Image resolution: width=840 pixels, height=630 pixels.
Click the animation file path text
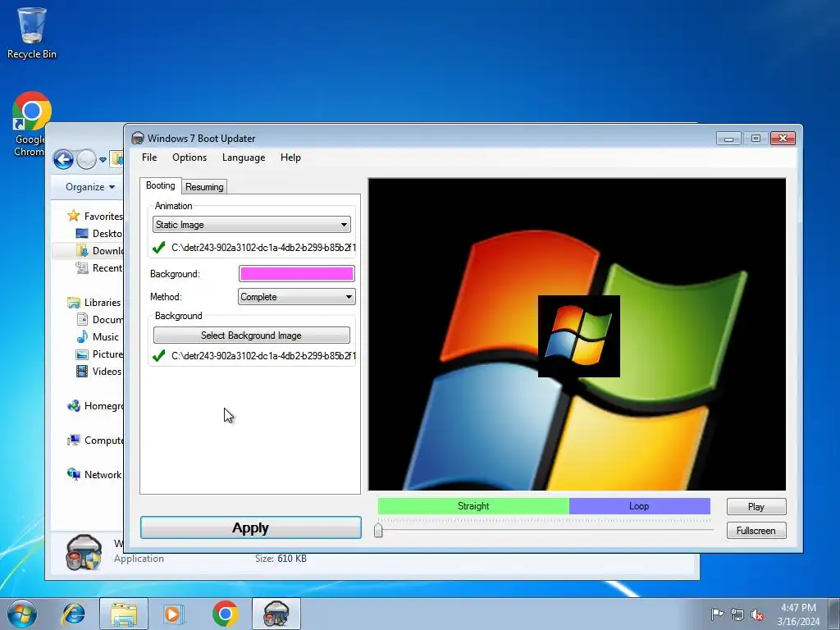tap(263, 248)
